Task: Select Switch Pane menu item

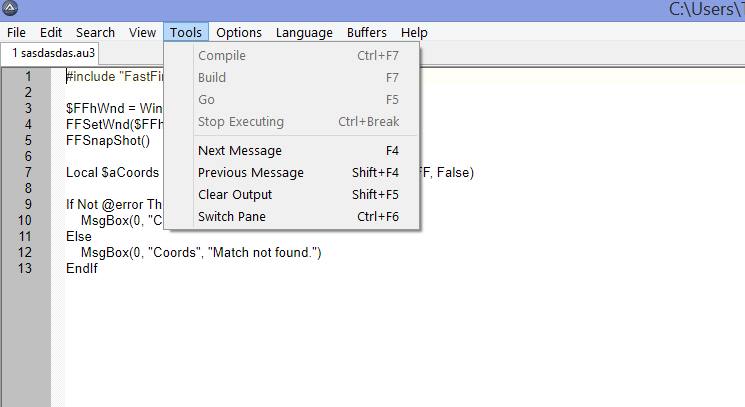Action: pos(232,217)
